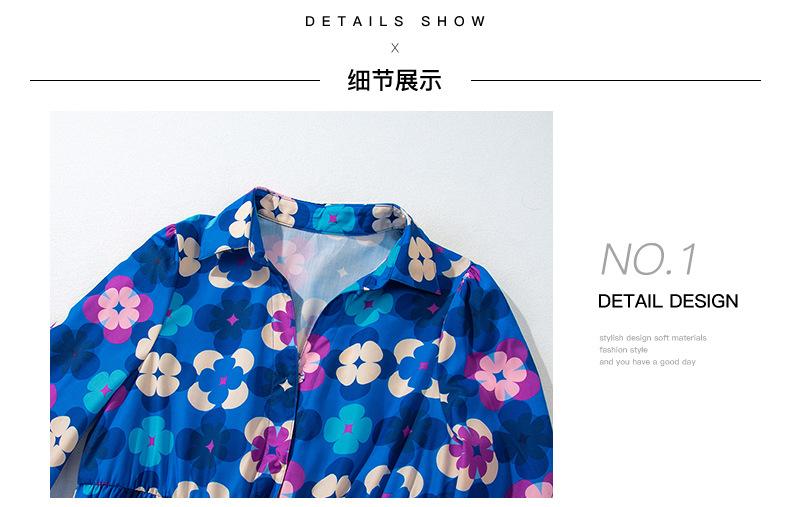Click the pink-purple flower on right sleeve
This screenshot has width=790, height=507.
click(x=501, y=373)
